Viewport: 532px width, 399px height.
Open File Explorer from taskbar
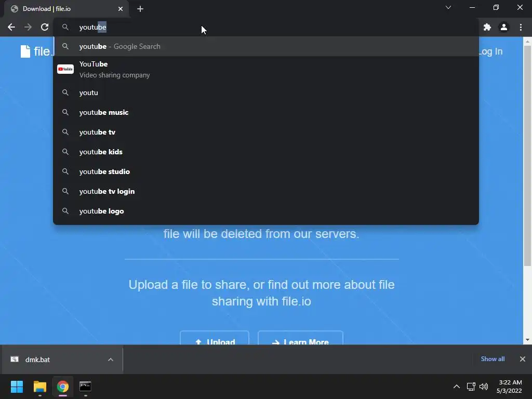click(x=40, y=387)
